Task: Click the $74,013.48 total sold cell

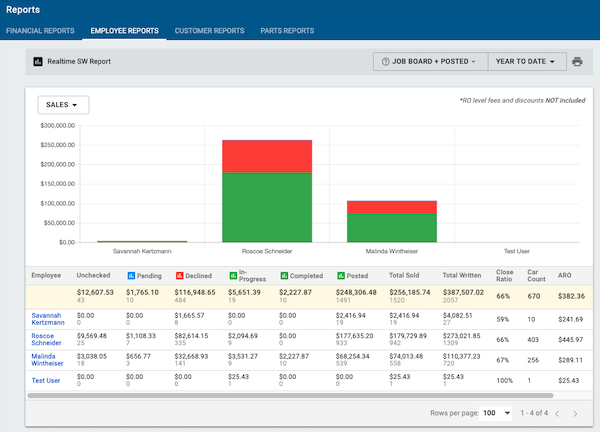Action: (406, 356)
